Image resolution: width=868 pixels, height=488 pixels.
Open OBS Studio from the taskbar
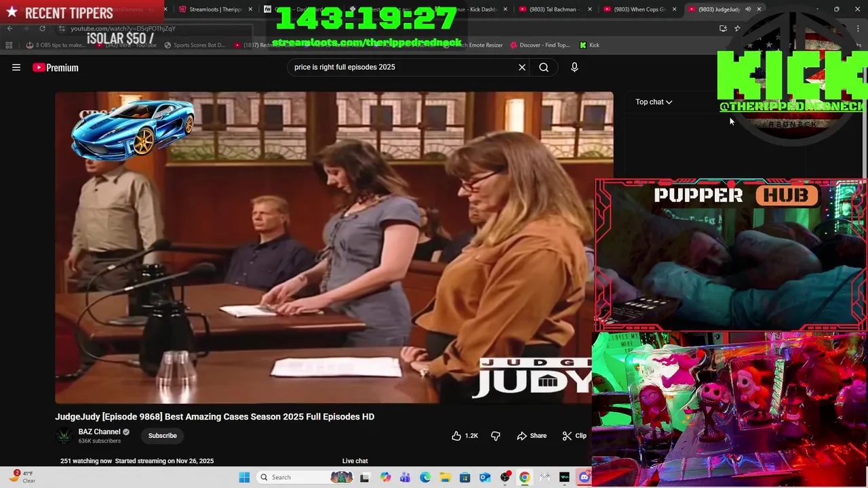pyautogui.click(x=505, y=477)
